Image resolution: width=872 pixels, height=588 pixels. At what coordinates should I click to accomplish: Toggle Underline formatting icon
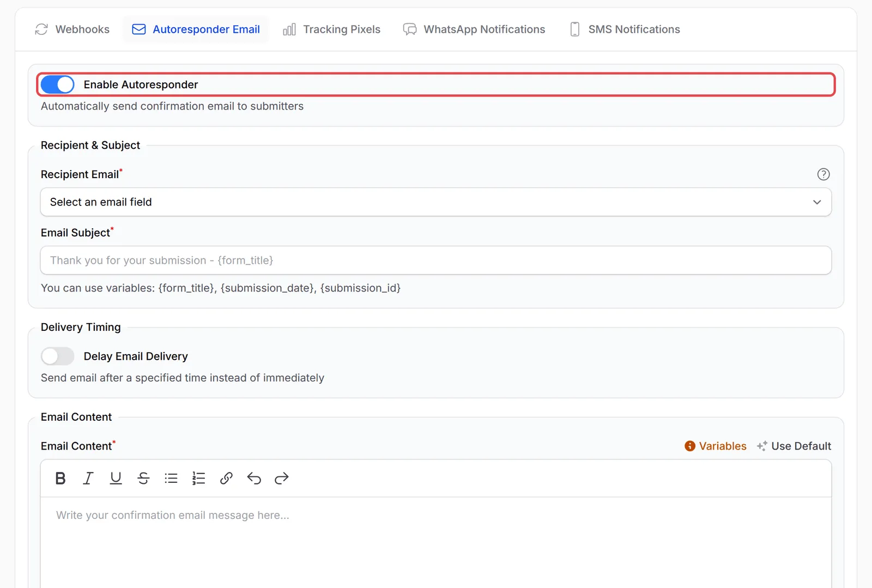(x=116, y=478)
